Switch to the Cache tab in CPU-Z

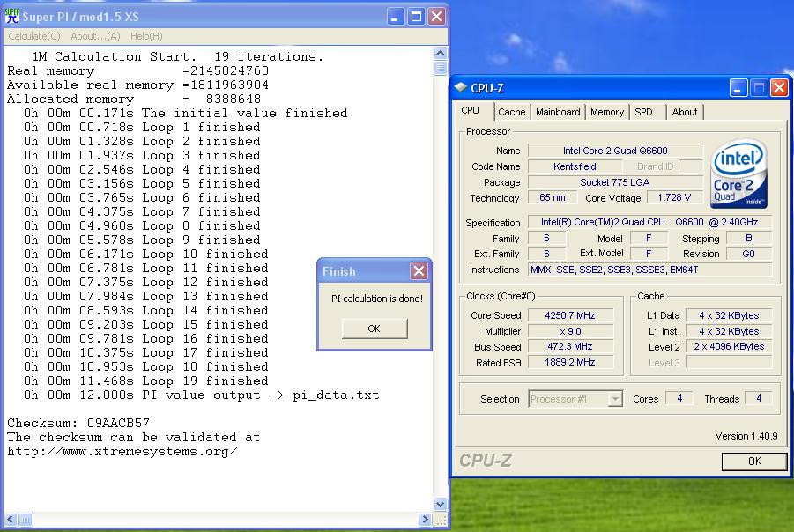click(x=511, y=112)
